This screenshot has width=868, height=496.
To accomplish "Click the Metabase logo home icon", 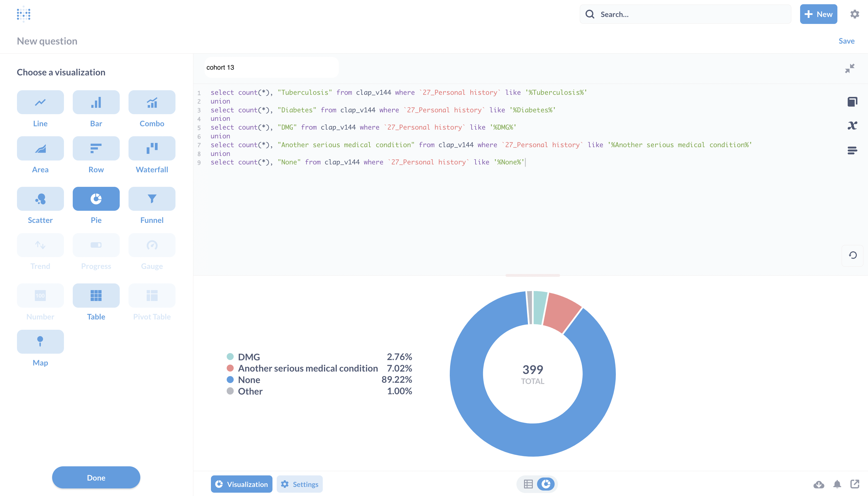I will point(24,14).
